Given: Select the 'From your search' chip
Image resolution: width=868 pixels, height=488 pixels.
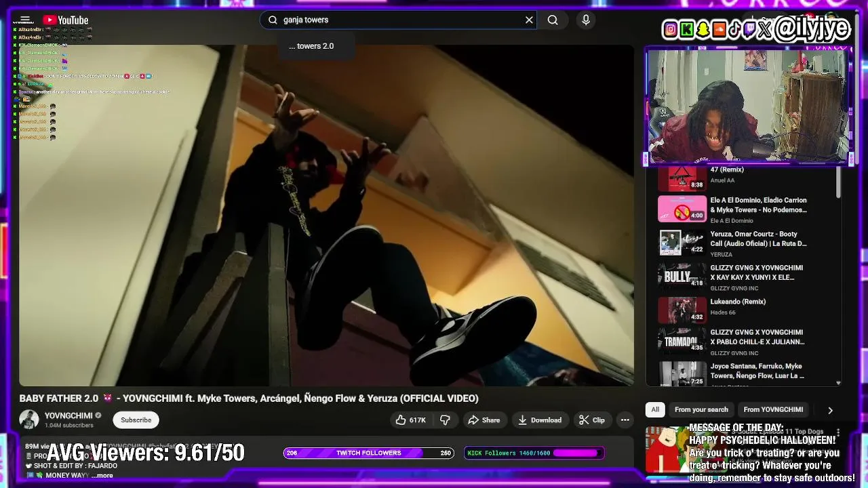Looking at the screenshot, I should click(701, 409).
